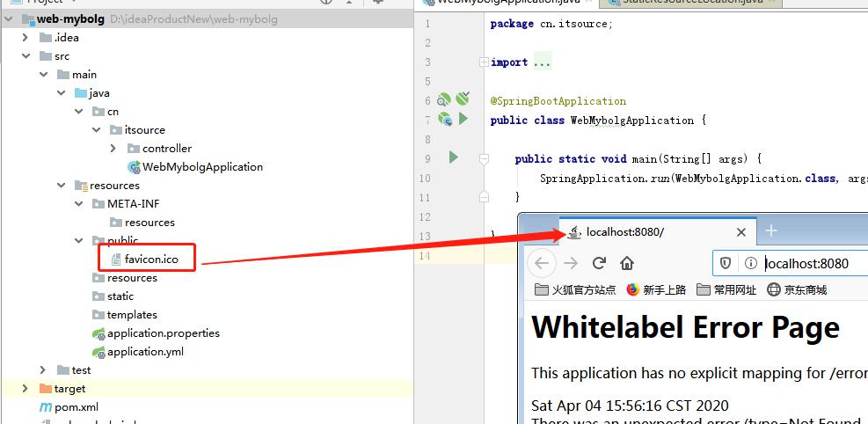Click the java source folder icon
Image resolution: width=868 pixels, height=424 pixels.
click(x=80, y=93)
